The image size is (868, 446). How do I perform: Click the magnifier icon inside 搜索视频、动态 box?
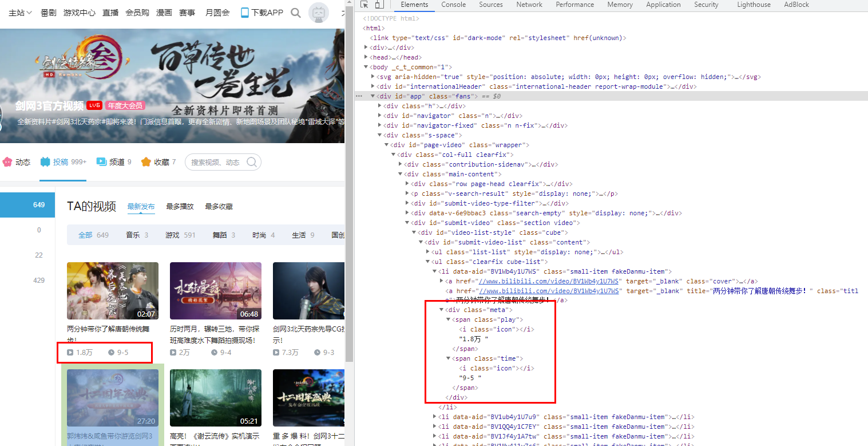[x=252, y=162]
